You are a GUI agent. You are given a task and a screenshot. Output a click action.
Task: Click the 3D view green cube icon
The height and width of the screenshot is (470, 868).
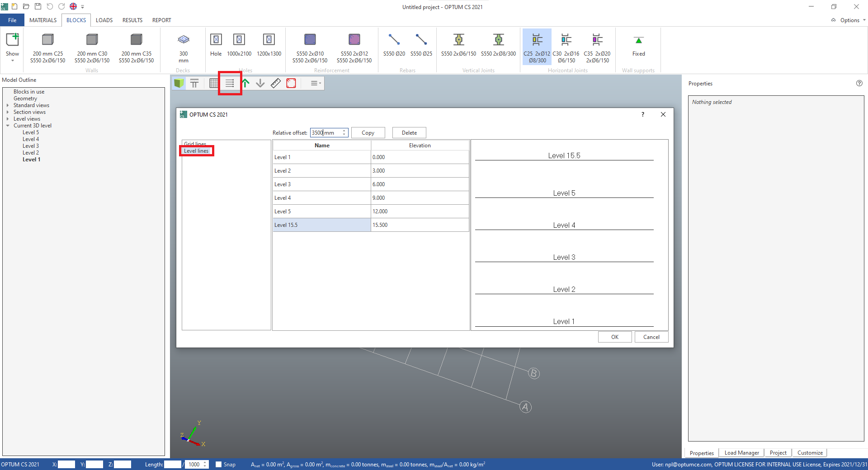[x=179, y=83]
